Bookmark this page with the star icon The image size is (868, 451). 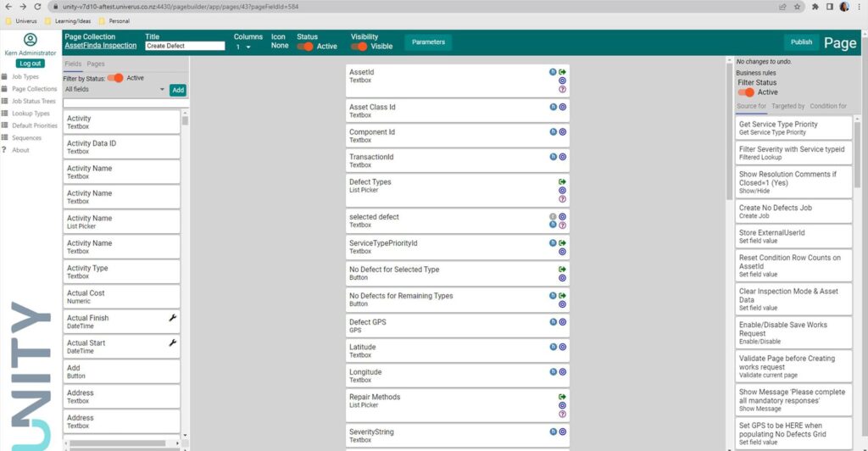click(798, 6)
